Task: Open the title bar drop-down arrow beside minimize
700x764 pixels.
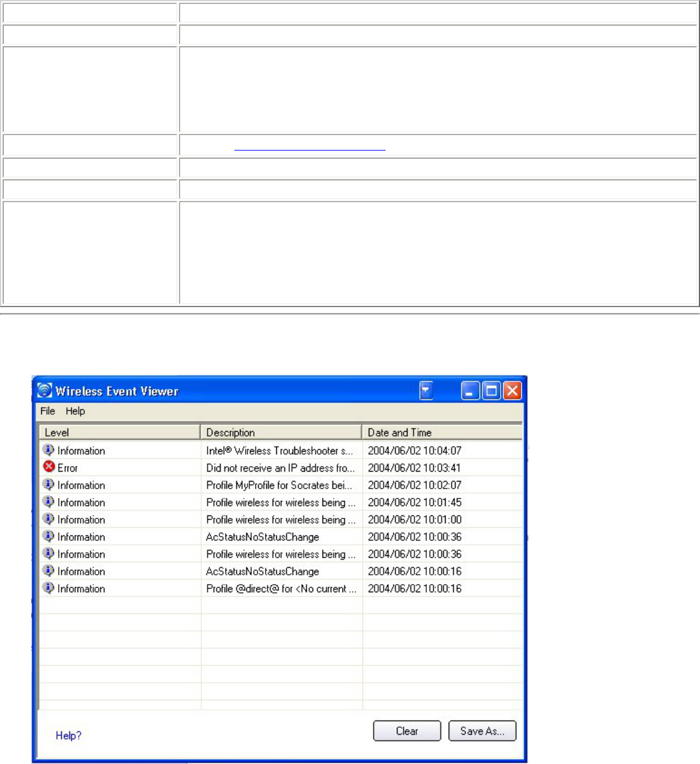Action: tap(426, 391)
